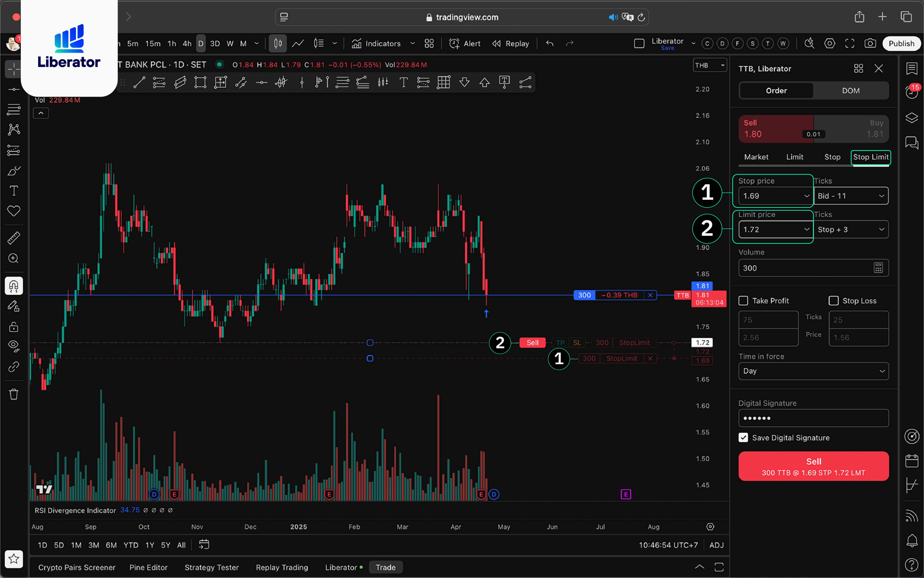Set the 1Y date range
The image size is (924, 578).
[150, 545]
